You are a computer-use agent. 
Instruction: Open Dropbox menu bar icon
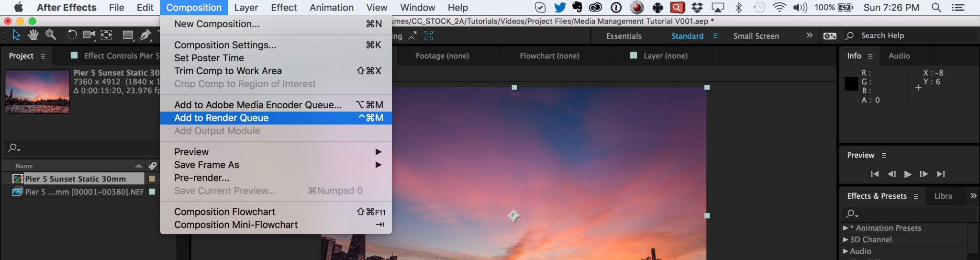coord(697,7)
